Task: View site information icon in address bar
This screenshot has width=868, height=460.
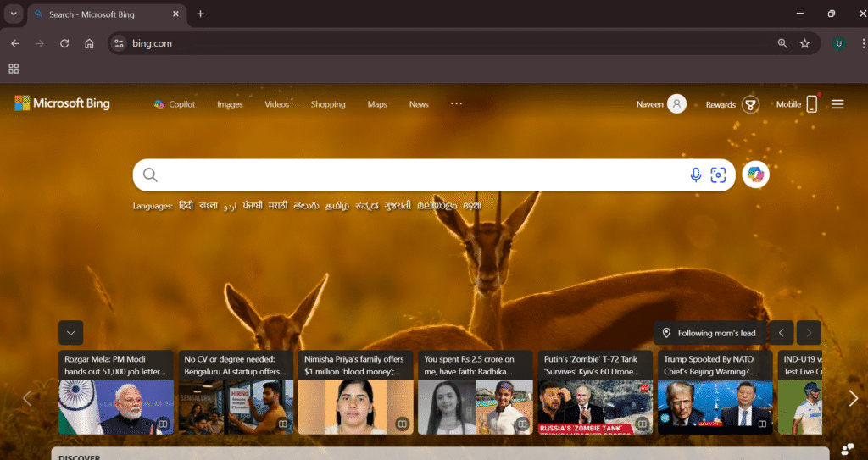Action: pyautogui.click(x=119, y=43)
